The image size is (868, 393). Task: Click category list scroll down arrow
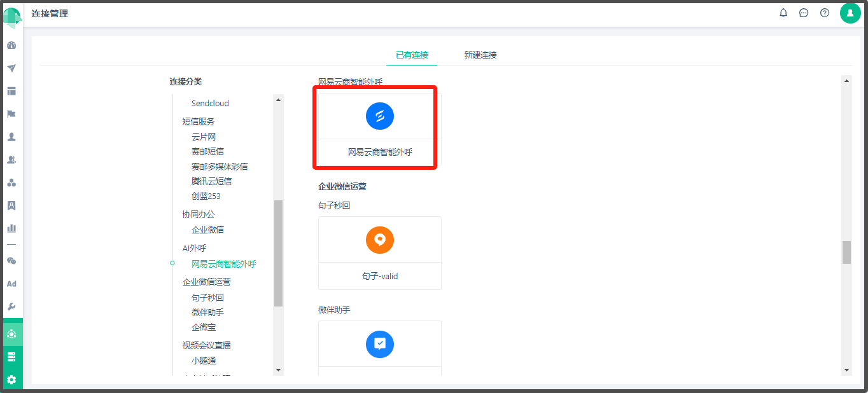click(278, 369)
